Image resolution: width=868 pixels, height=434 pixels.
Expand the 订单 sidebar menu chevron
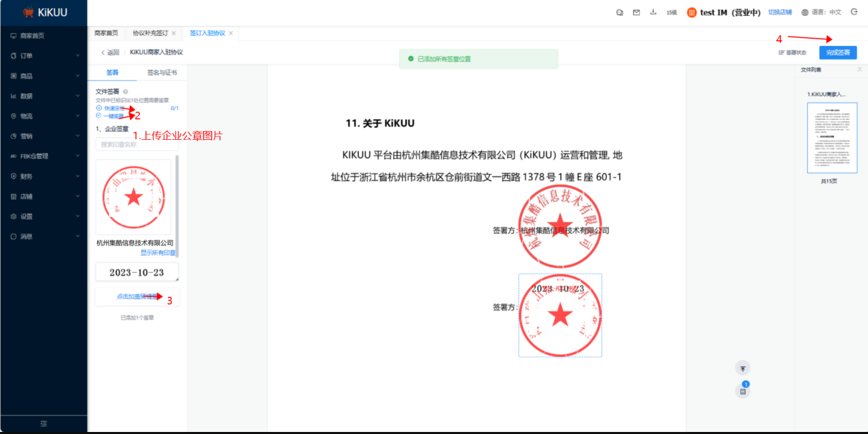[77, 56]
